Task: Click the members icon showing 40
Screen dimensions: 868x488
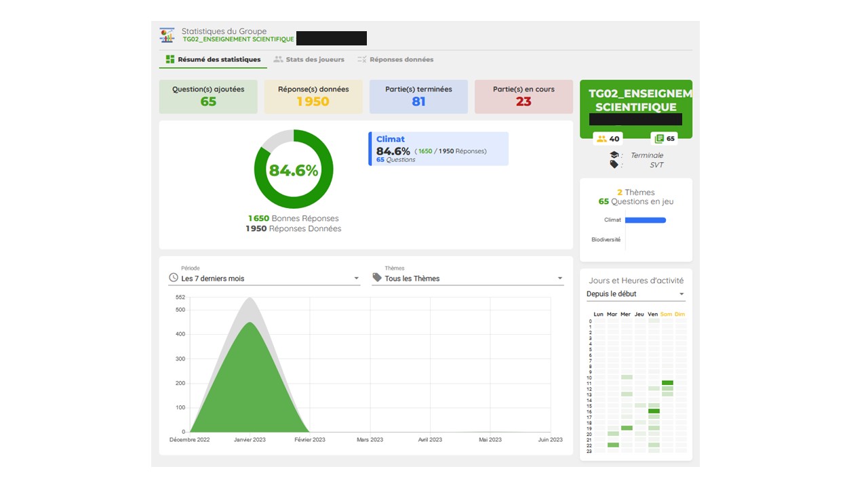Action: click(x=601, y=139)
